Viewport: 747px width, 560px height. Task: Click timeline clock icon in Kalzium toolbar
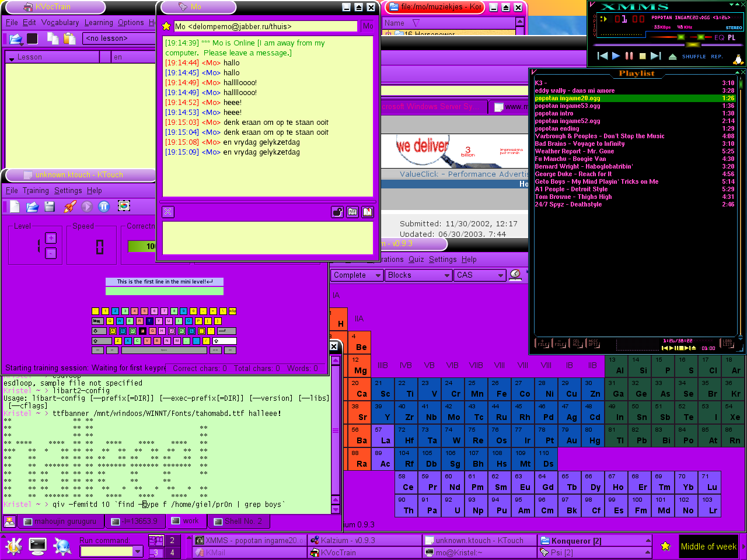(515, 275)
